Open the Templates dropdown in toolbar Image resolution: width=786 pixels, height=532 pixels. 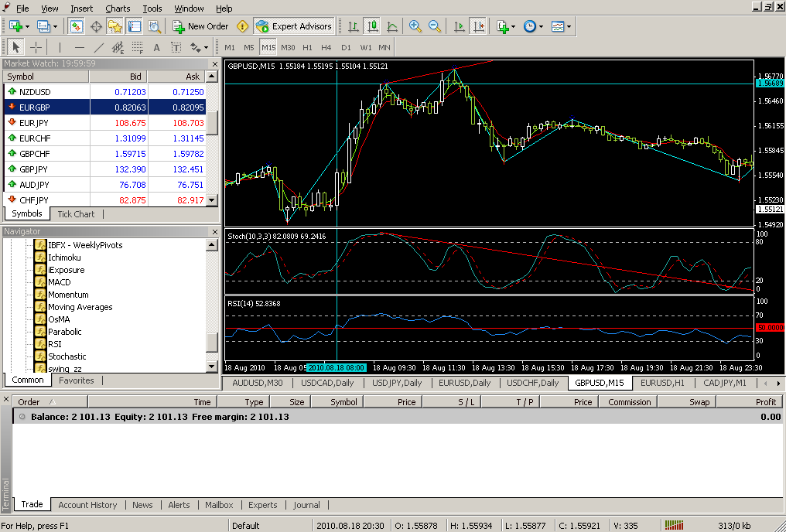click(x=569, y=26)
